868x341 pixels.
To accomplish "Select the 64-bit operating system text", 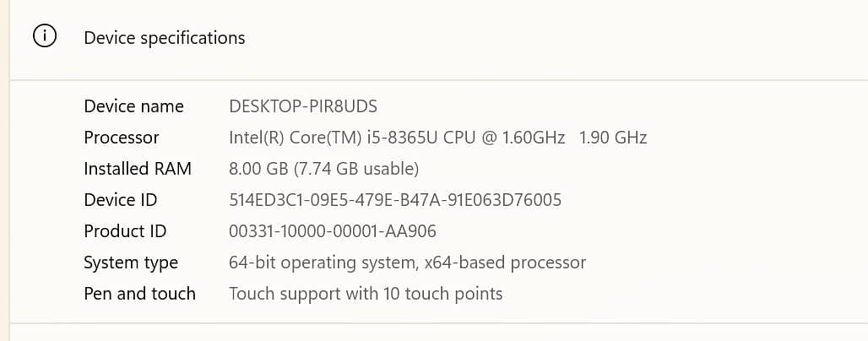I will point(321,263).
